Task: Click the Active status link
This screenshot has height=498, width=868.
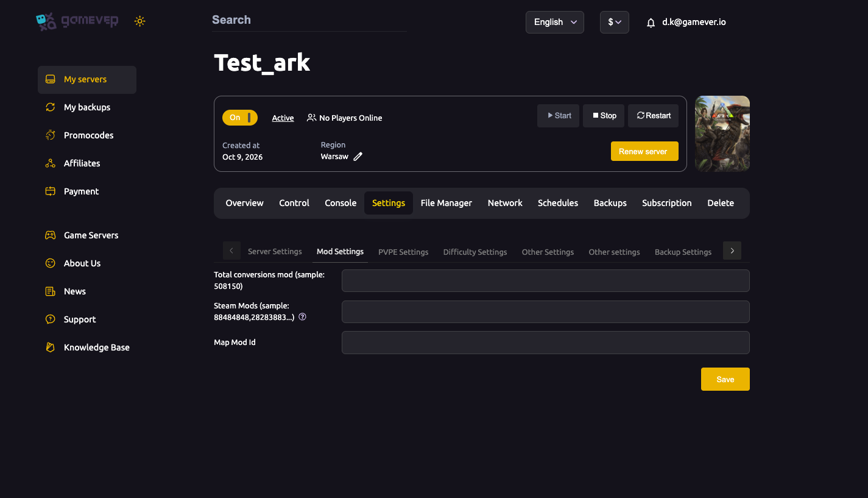Action: pyautogui.click(x=283, y=118)
